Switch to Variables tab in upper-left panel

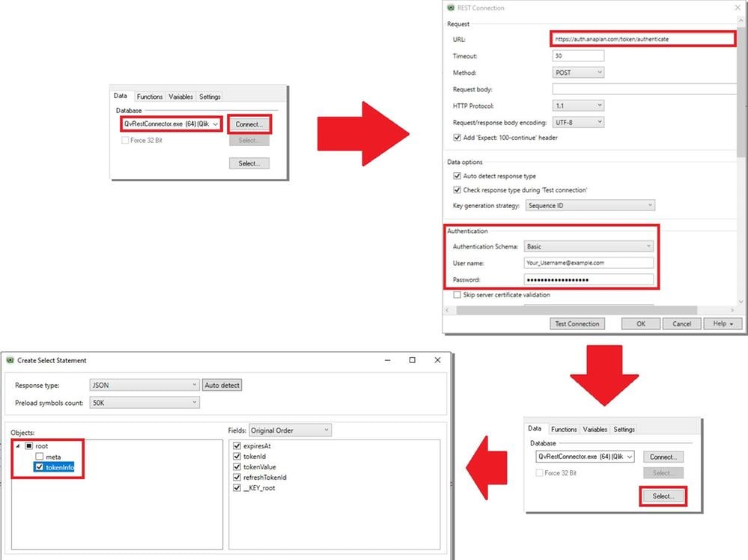pos(180,97)
